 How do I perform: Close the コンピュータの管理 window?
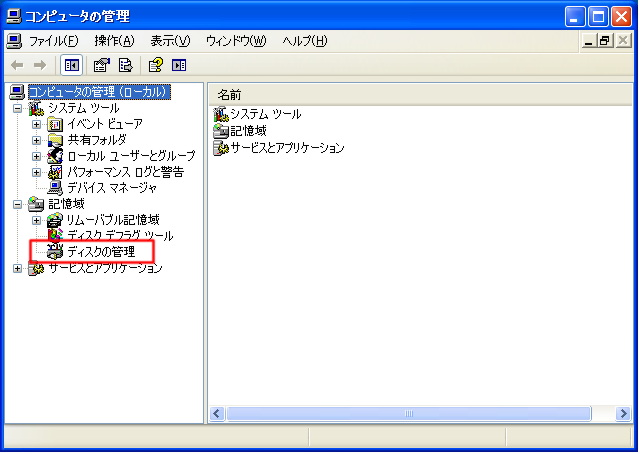(621, 17)
